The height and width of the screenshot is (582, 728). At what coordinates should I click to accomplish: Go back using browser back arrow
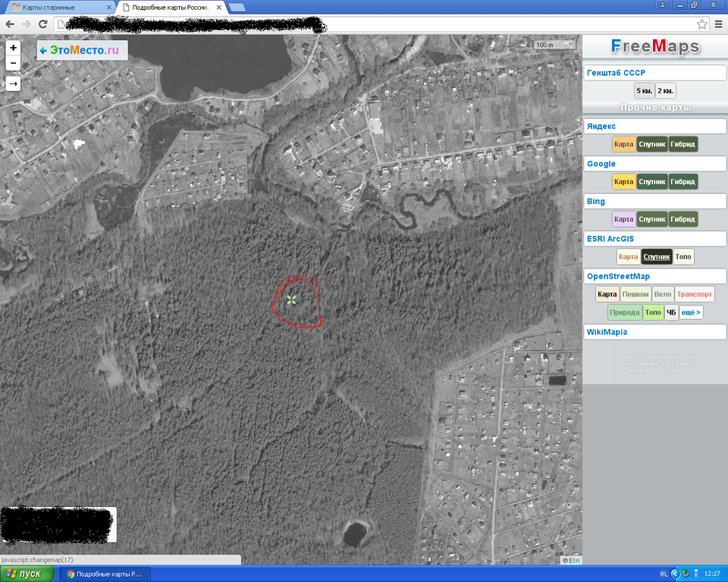click(10, 24)
